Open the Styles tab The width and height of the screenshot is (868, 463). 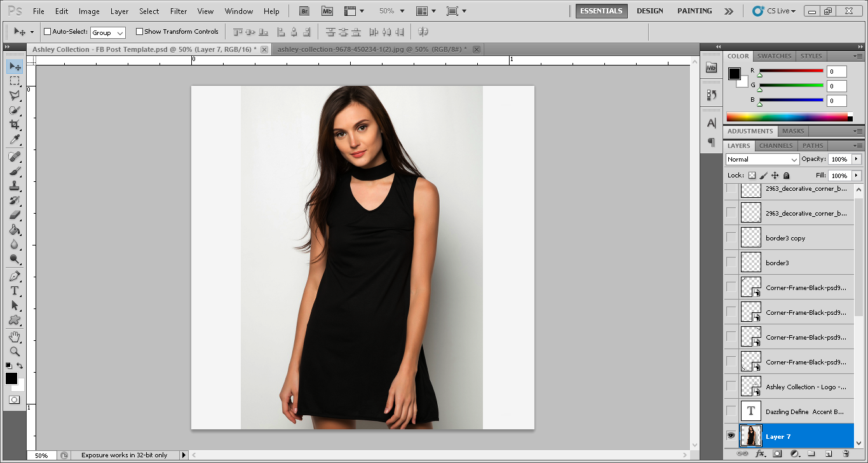tap(811, 56)
